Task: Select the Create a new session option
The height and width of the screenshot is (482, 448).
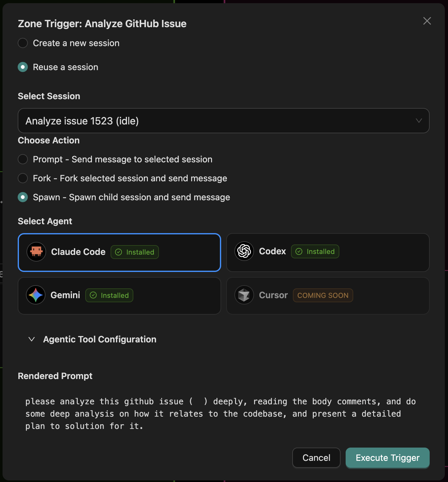Action: point(23,43)
